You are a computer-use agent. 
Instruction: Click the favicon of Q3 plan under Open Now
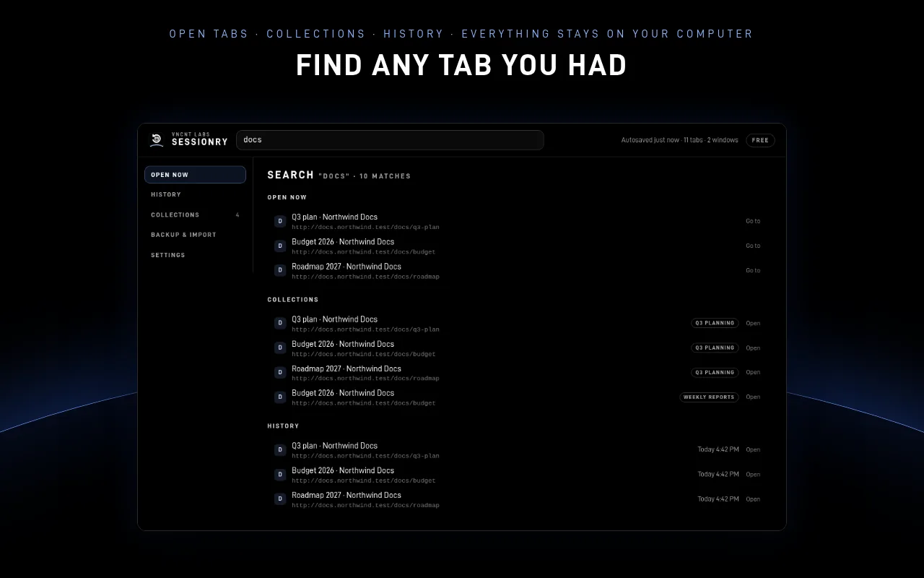pyautogui.click(x=280, y=221)
